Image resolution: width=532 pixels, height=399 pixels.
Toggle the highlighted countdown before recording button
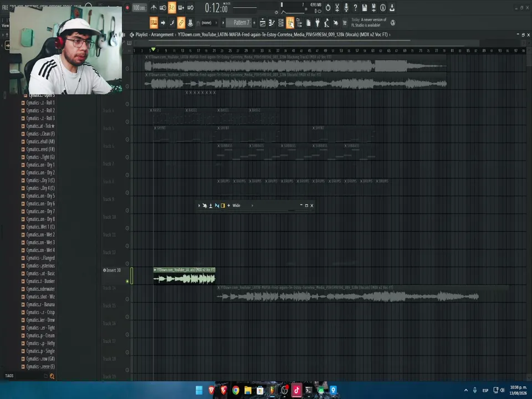(172, 7)
